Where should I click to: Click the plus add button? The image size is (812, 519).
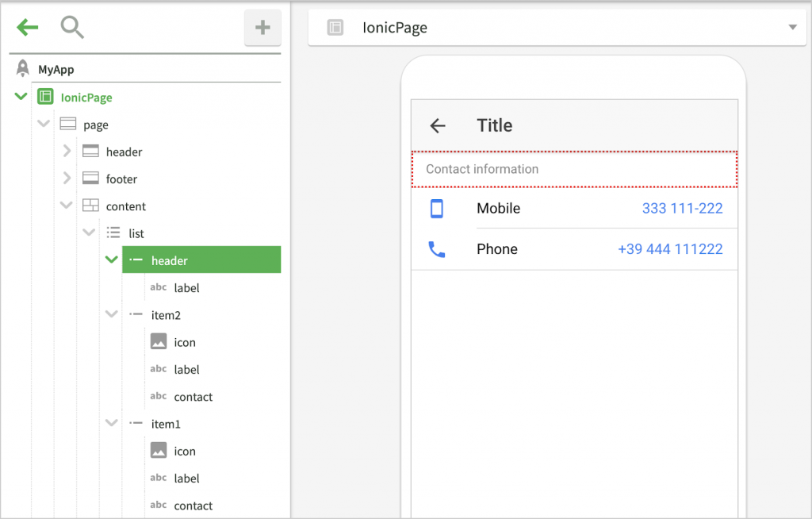coord(262,28)
